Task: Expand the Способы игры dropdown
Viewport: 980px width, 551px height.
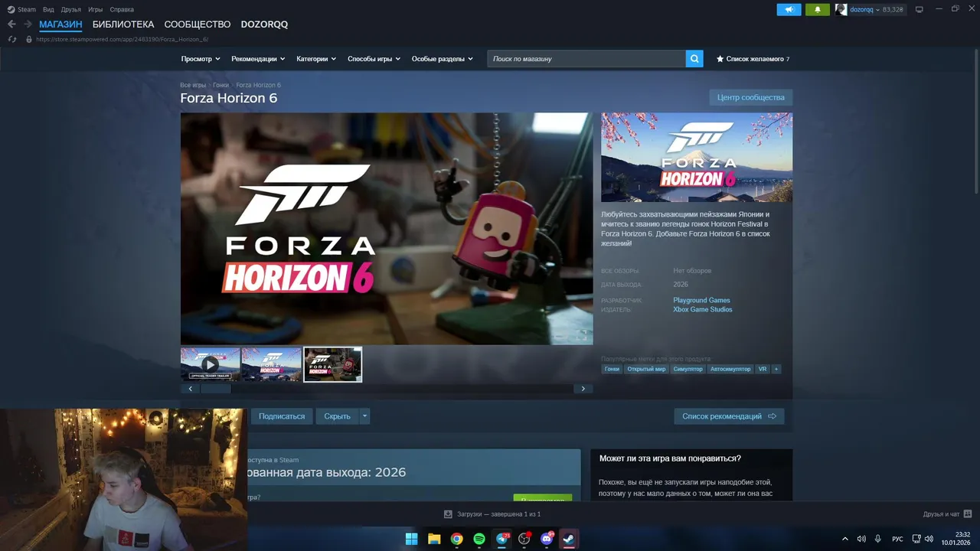Action: pyautogui.click(x=374, y=59)
